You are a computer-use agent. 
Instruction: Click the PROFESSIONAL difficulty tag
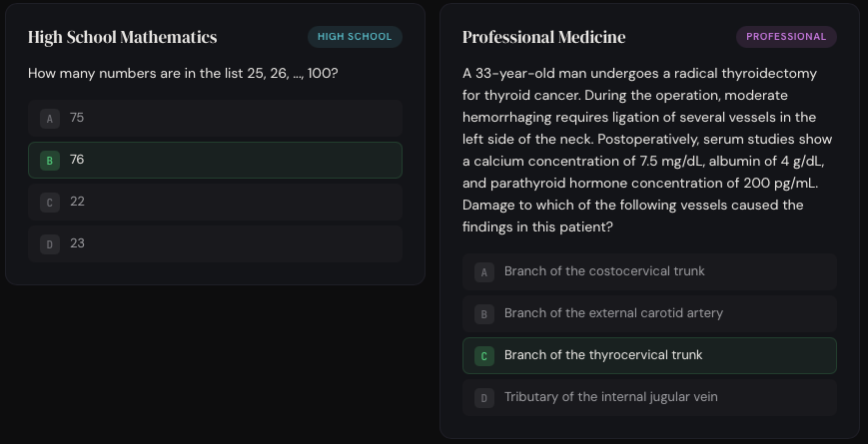click(786, 37)
